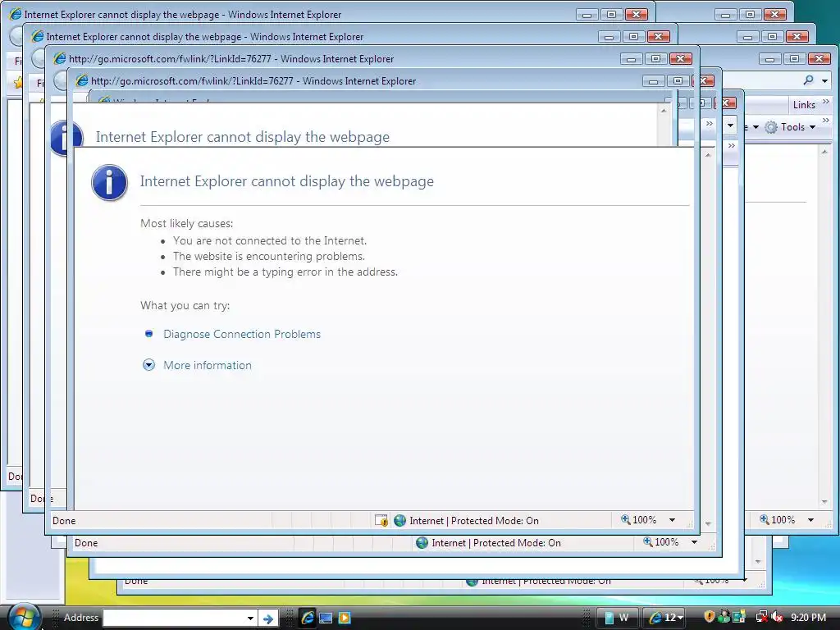Open Diagnose Connection Problems link
840x630 pixels.
coord(242,335)
